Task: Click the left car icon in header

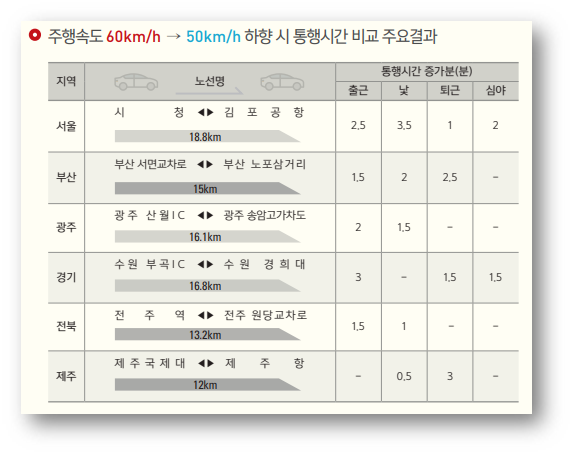Action: coord(136,82)
